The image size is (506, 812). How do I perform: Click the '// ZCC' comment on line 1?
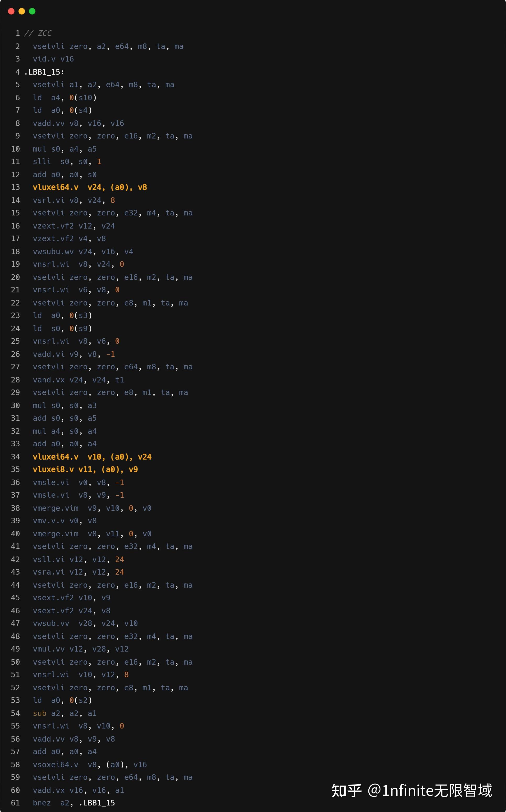pyautogui.click(x=38, y=33)
